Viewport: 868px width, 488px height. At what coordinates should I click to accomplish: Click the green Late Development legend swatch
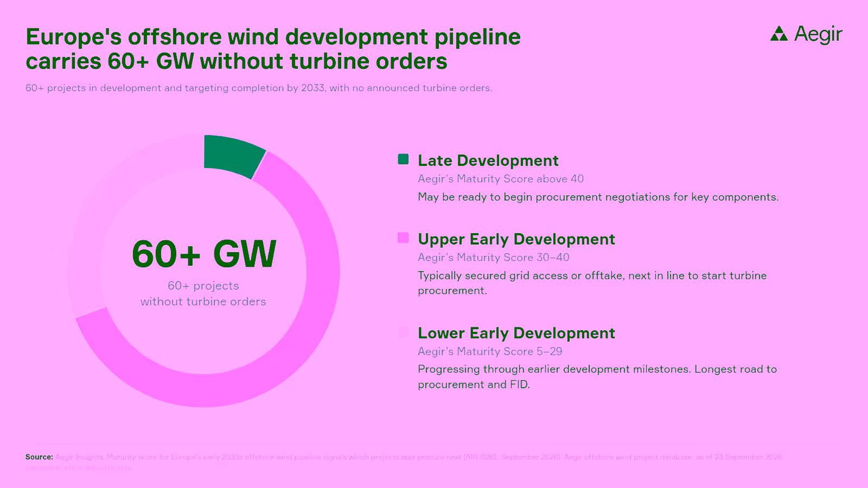tap(403, 159)
